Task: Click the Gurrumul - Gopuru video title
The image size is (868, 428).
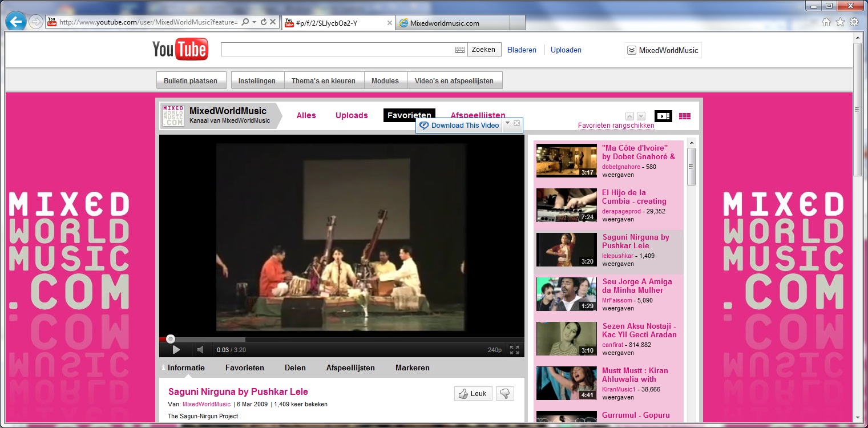Action: point(636,415)
